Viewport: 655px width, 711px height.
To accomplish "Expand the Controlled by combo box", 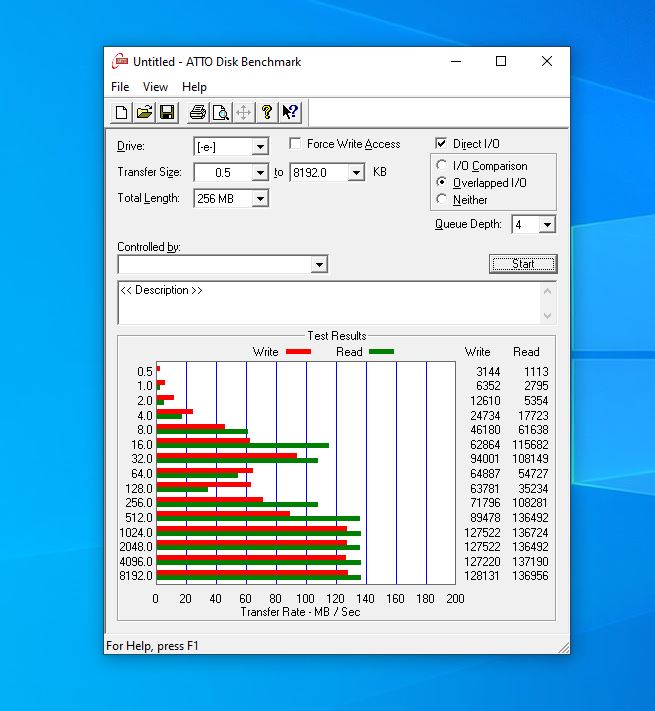I will 319,265.
